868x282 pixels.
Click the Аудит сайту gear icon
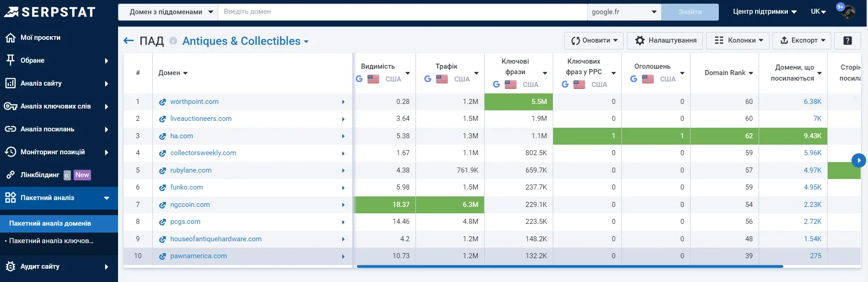[10, 266]
